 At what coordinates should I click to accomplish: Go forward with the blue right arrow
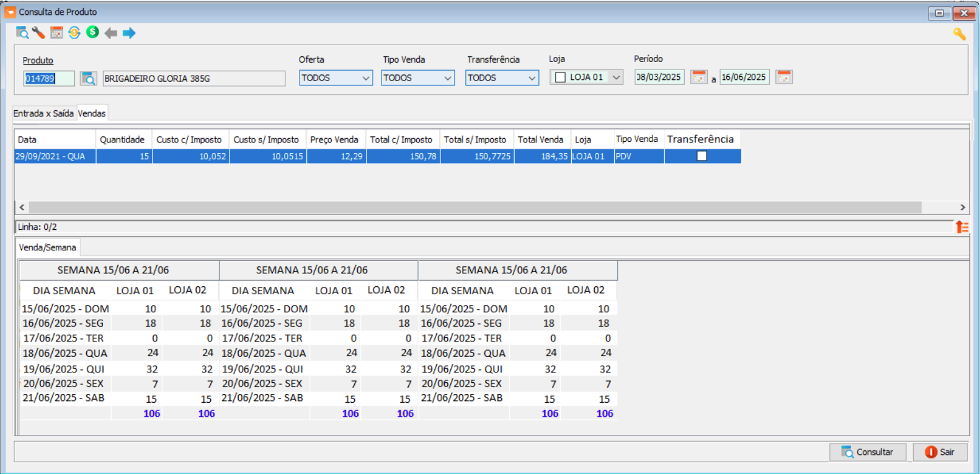pos(129,33)
